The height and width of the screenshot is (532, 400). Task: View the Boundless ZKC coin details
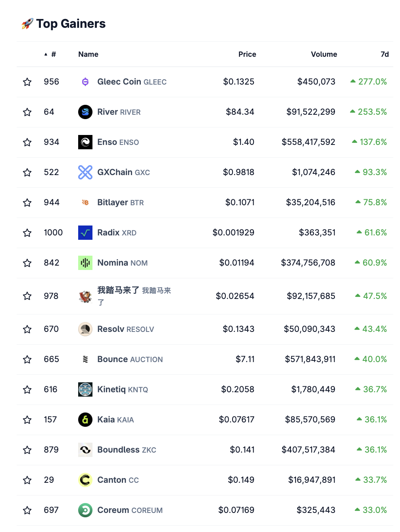pyautogui.click(x=126, y=449)
